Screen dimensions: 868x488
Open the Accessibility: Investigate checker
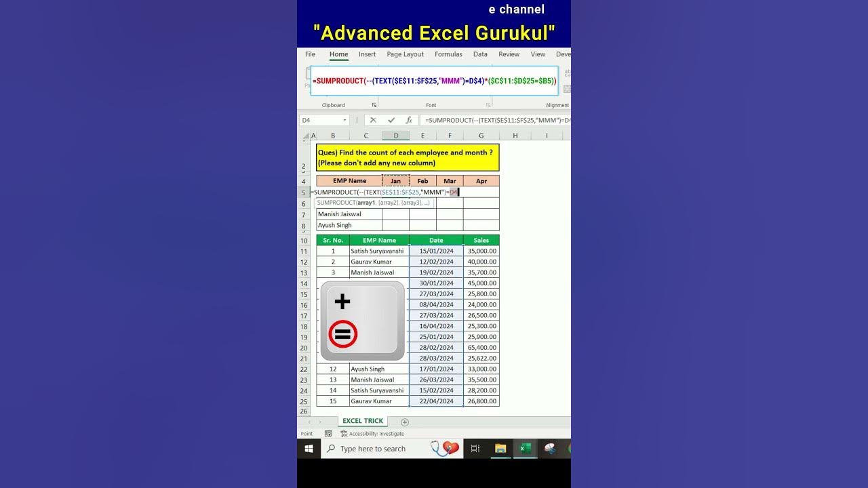point(372,434)
